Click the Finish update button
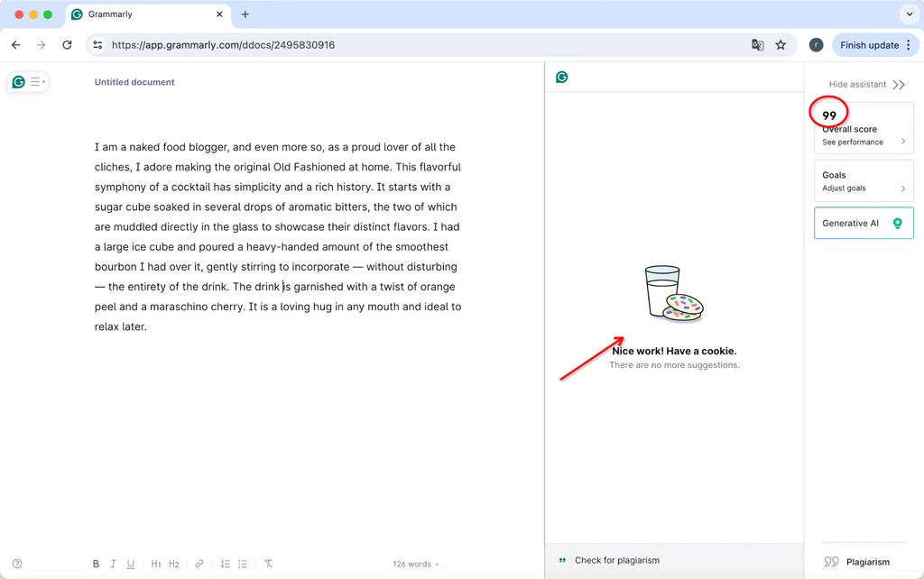 pyautogui.click(x=869, y=45)
